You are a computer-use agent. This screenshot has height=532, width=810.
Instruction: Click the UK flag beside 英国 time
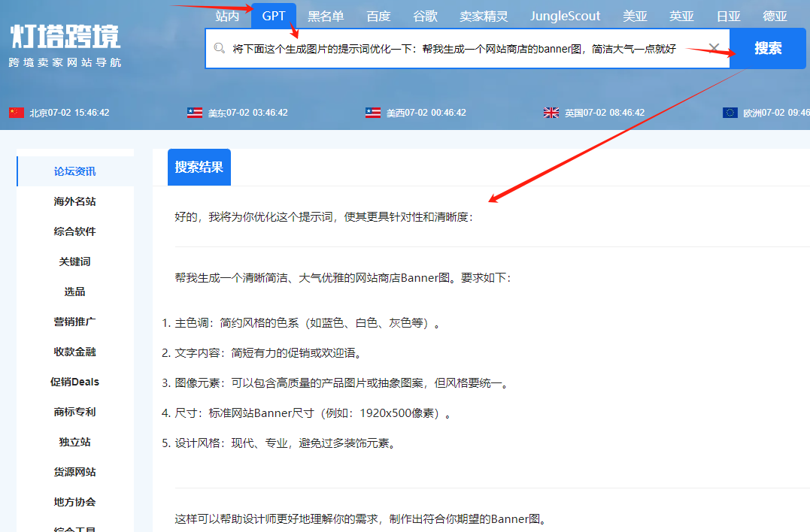[x=551, y=113]
